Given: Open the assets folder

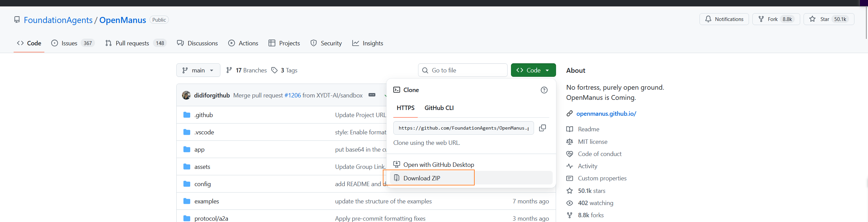Looking at the screenshot, I should [x=202, y=167].
